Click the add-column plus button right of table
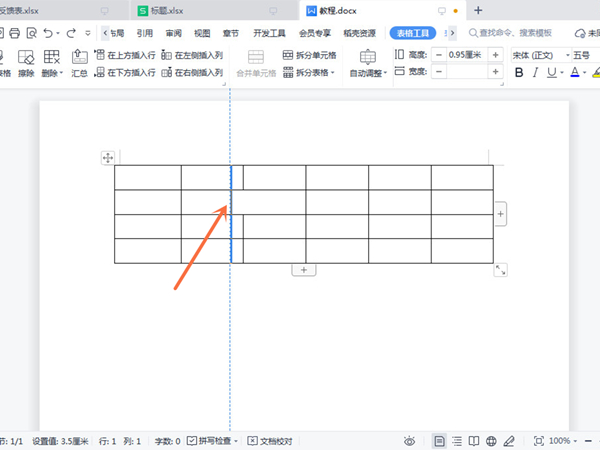This screenshot has width=600, height=450. pyautogui.click(x=500, y=214)
